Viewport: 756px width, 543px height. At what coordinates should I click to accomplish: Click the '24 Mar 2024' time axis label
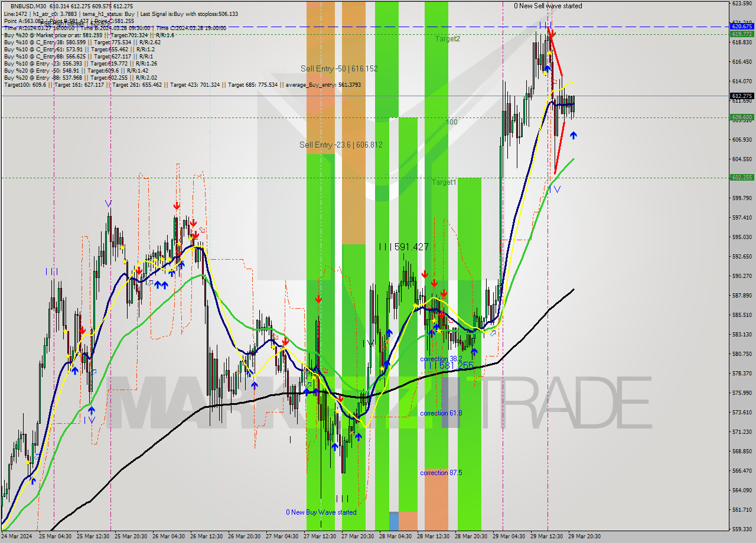[x=18, y=537]
